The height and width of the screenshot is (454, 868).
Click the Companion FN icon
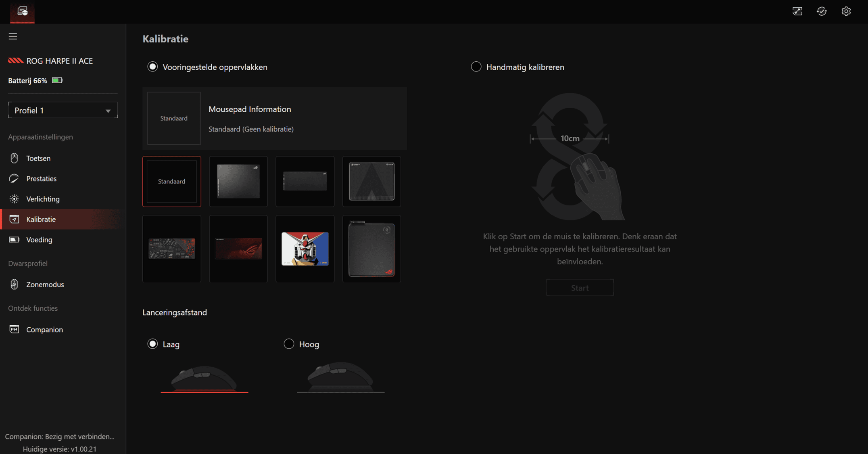14,329
